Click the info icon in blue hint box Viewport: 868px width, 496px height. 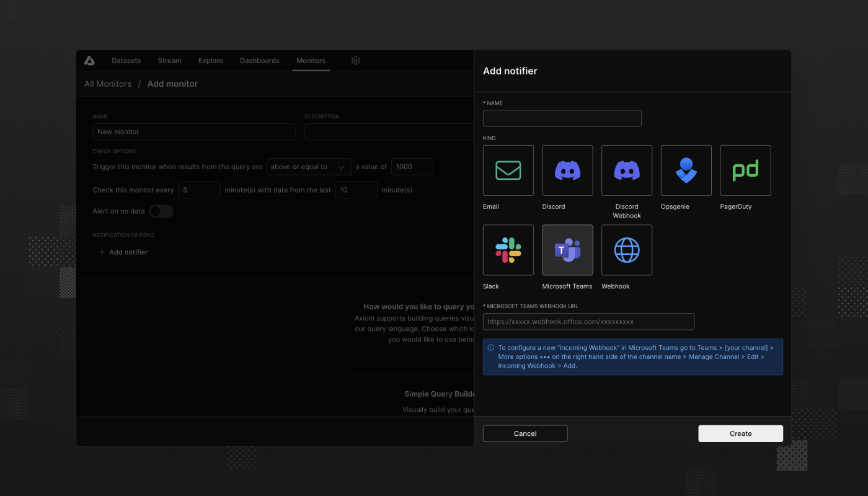coord(491,348)
